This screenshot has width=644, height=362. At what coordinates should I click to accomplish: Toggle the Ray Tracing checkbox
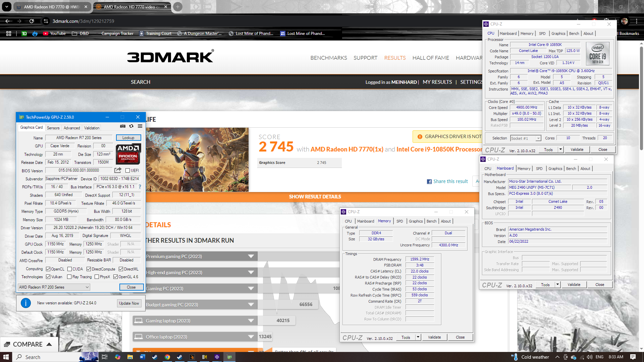(69, 277)
